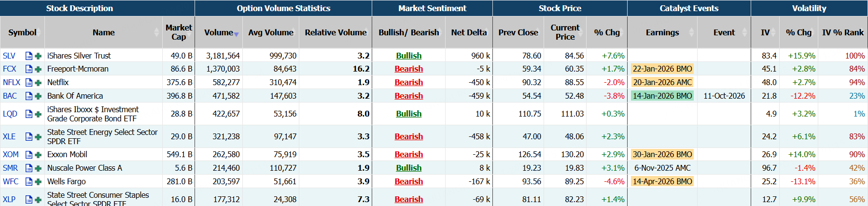This screenshot has height=206, width=868.
Task: Open the SLV symbol link
Action: coord(9,56)
